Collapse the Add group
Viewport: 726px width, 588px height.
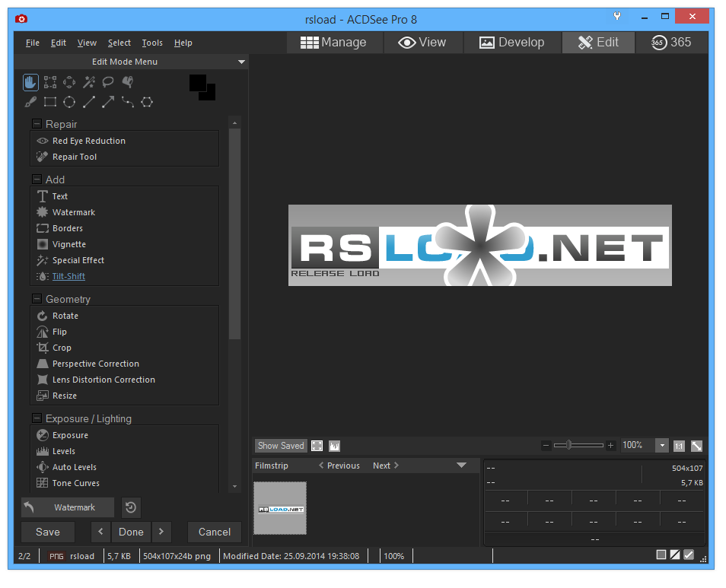(37, 179)
